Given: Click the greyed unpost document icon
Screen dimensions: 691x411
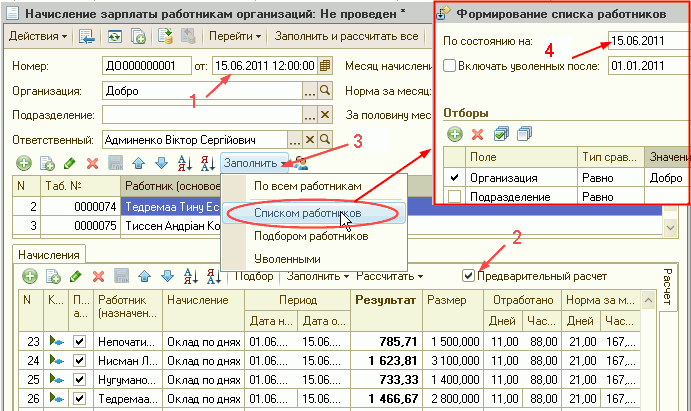Looking at the screenshot, I should point(189,36).
